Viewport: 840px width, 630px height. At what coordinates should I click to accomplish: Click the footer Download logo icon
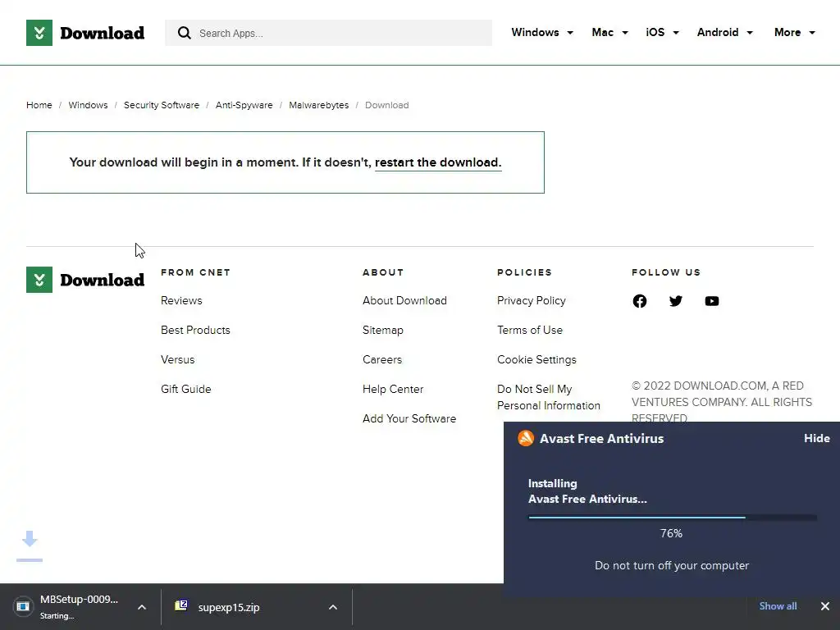point(39,280)
